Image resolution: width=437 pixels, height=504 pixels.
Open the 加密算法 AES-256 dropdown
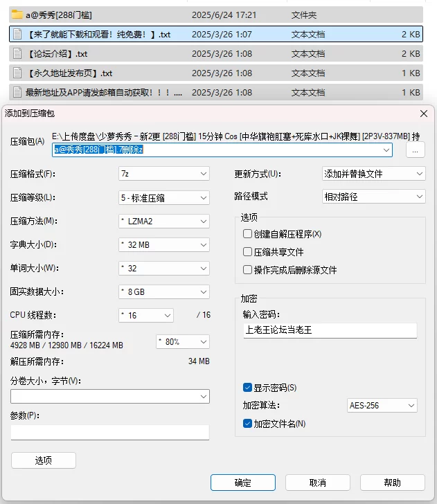click(x=382, y=405)
